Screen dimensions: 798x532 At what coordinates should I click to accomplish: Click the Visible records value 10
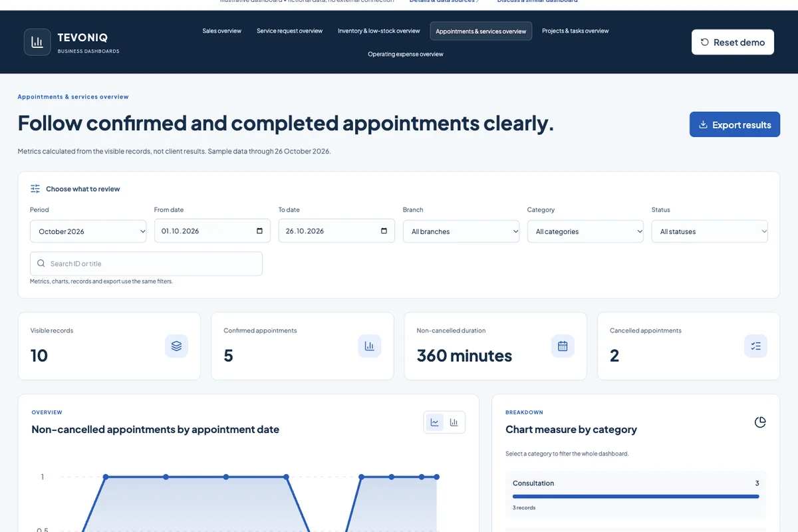[x=39, y=356]
